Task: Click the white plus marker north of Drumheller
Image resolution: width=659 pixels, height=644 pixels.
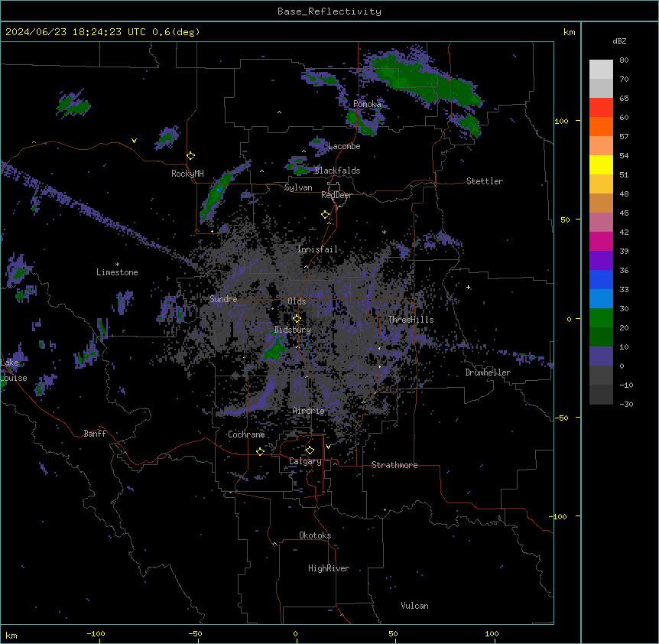Action: [x=468, y=287]
